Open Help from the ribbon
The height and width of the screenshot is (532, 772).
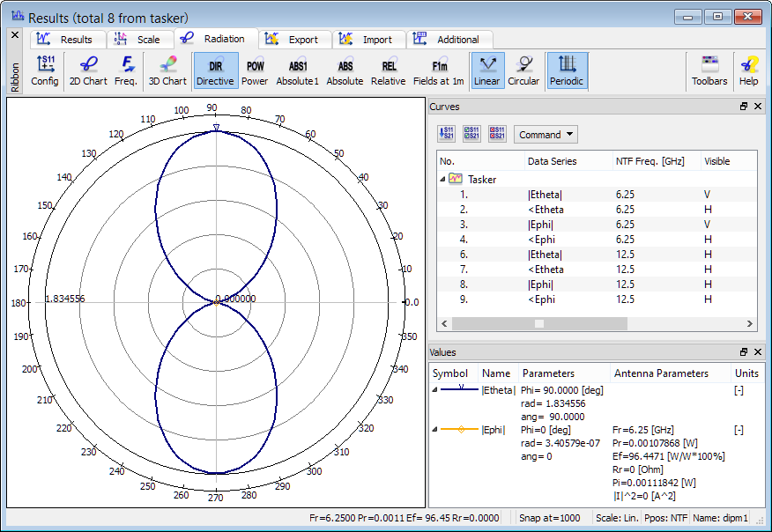[748, 70]
